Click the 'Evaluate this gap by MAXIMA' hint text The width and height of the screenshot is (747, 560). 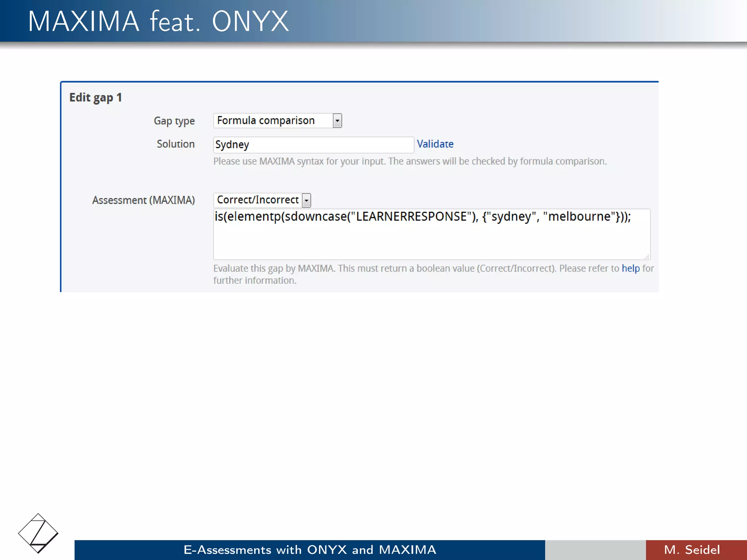tap(434, 274)
